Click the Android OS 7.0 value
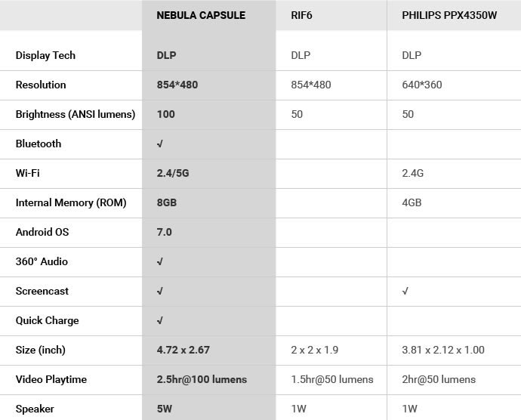This screenshot has width=521, height=420. pos(164,232)
